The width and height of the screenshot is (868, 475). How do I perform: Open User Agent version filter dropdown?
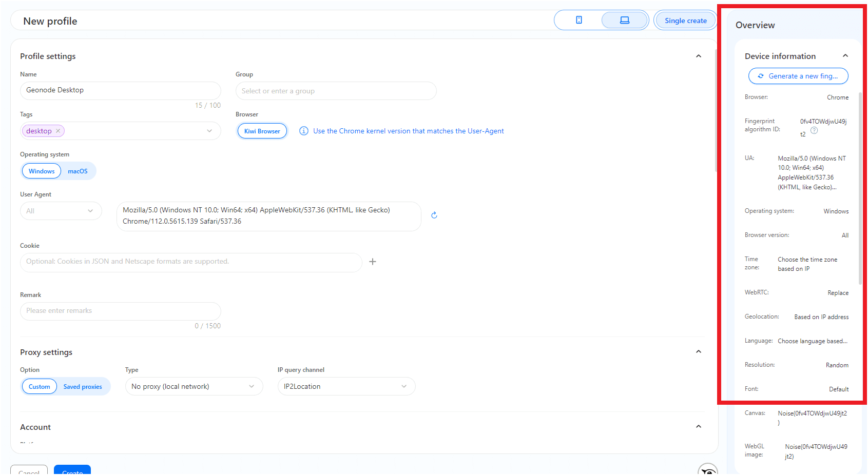tap(61, 211)
